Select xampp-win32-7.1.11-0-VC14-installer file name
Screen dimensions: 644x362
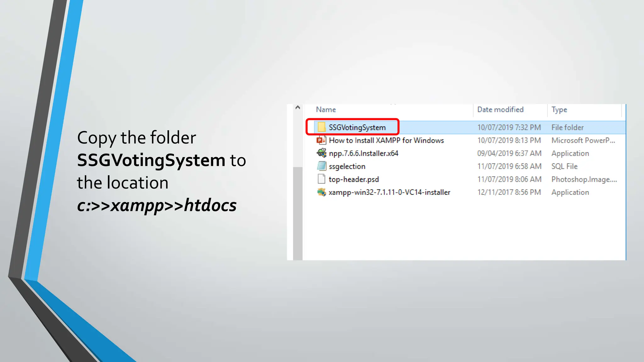pos(390,192)
